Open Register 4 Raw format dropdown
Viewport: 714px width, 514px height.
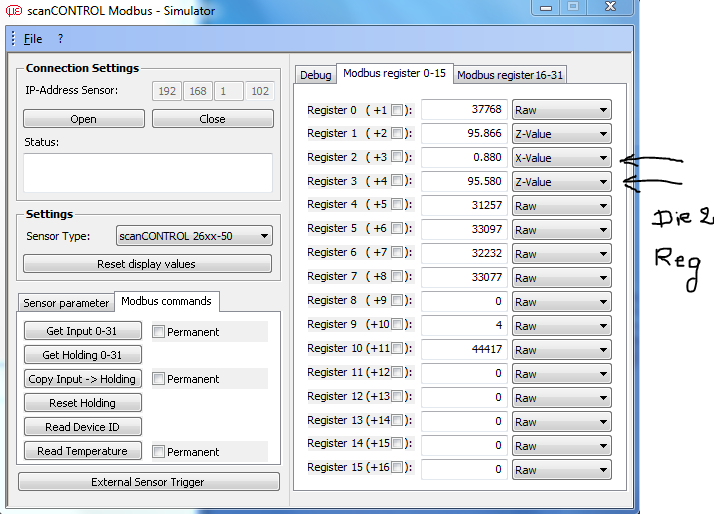561,206
